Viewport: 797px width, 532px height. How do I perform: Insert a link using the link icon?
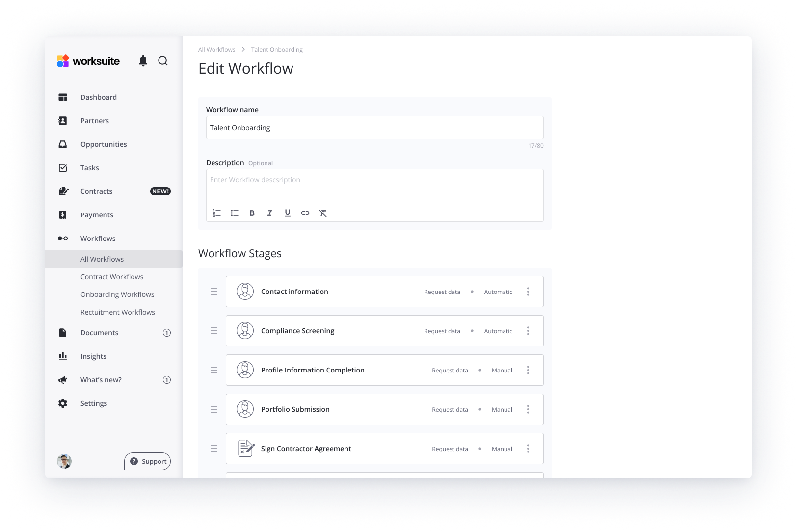(305, 213)
